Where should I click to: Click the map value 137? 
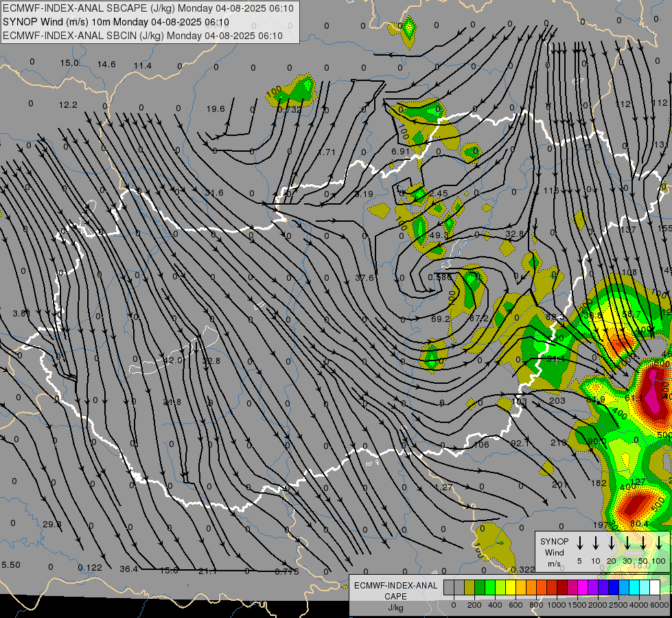[x=628, y=229]
